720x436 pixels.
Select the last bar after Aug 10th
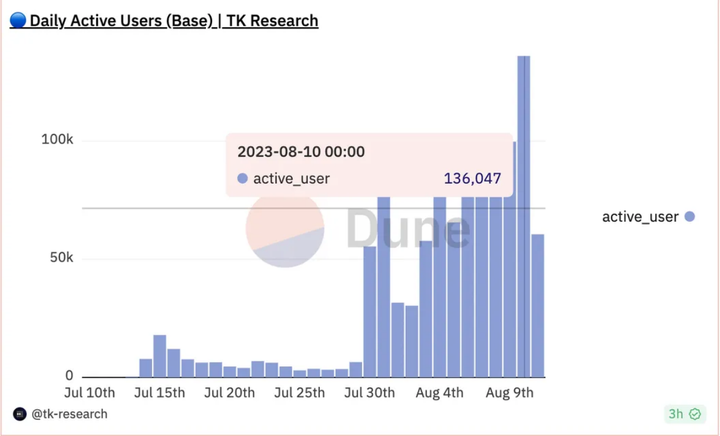pos(538,306)
